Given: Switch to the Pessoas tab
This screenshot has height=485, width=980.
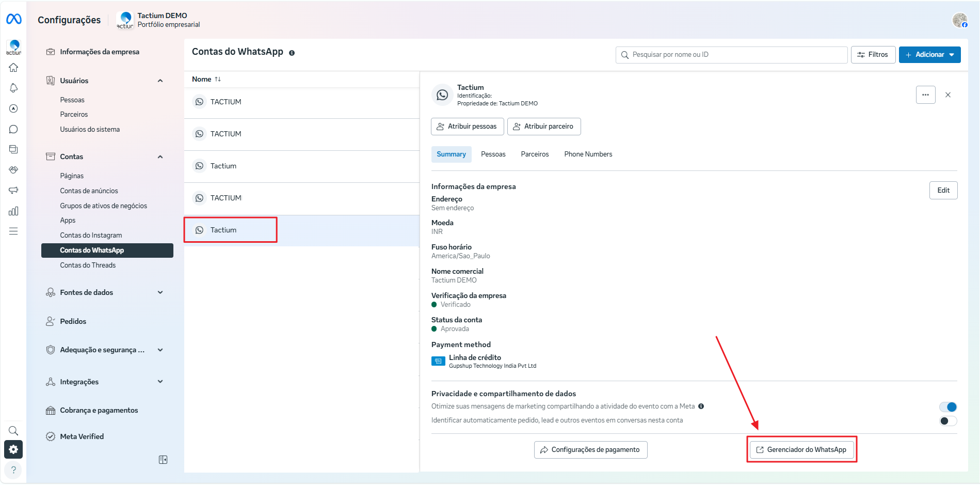Looking at the screenshot, I should pos(493,154).
